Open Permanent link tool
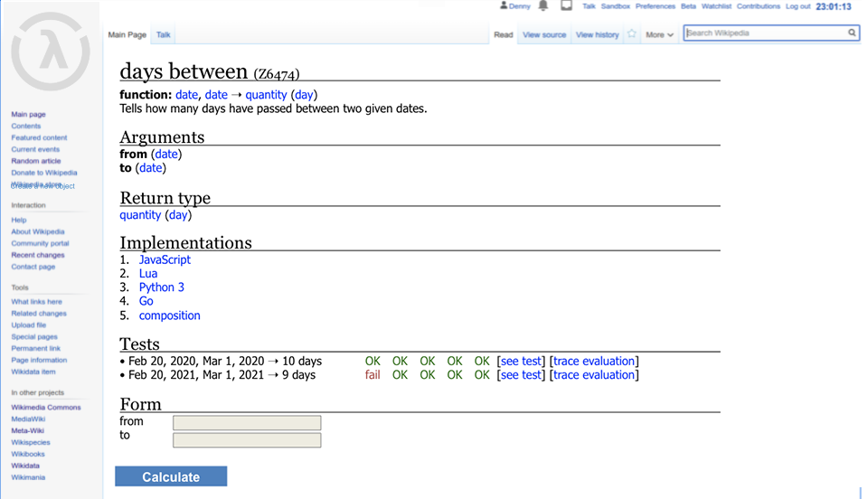Screen dimensions: 868x499 click(x=36, y=348)
